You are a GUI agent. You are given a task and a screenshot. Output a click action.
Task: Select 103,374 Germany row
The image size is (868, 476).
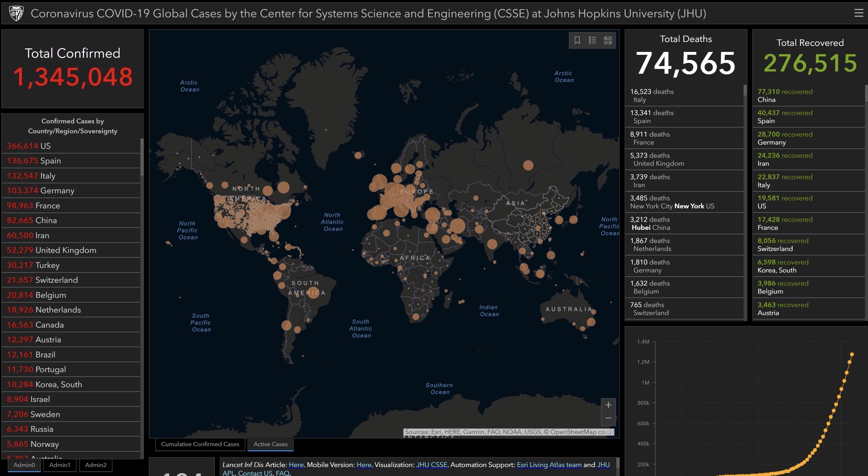coord(71,190)
